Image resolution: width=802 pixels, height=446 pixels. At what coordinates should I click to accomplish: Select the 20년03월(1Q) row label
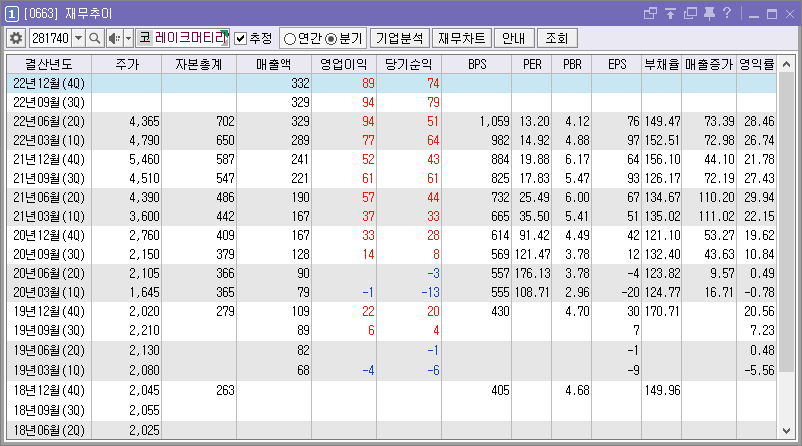[49, 293]
